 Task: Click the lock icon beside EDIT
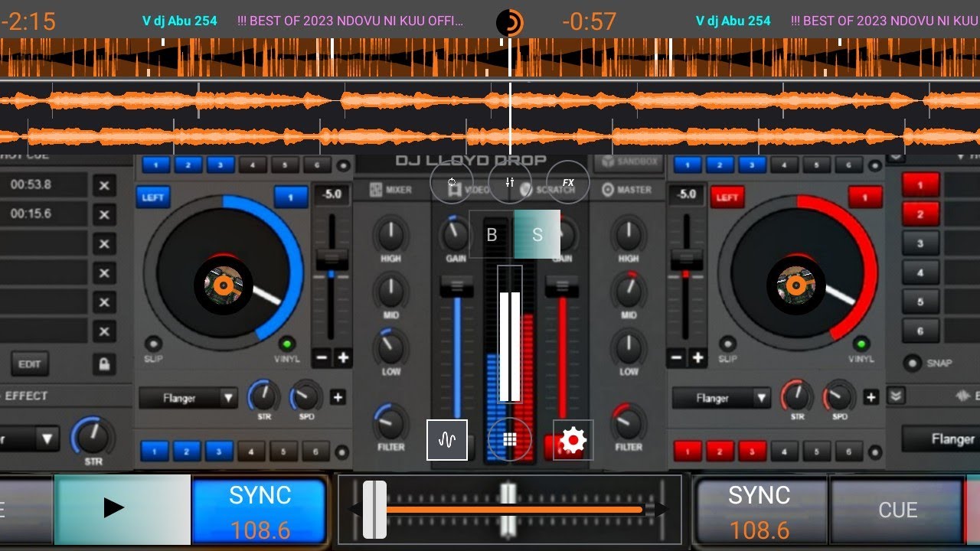point(103,364)
